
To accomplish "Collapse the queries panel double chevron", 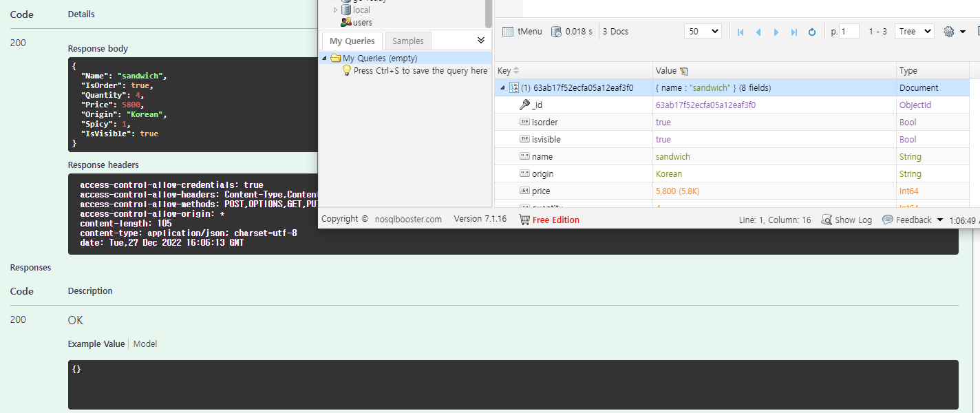I will point(481,41).
